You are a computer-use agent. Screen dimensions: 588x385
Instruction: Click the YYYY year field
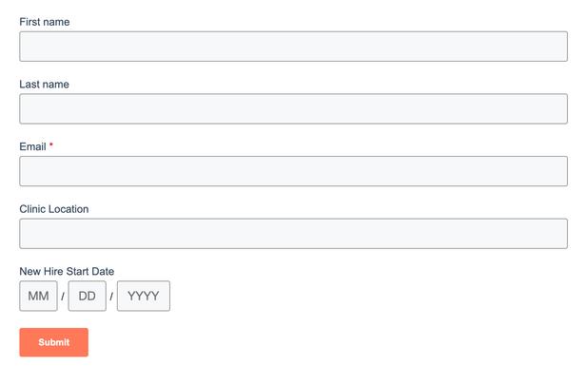click(143, 297)
